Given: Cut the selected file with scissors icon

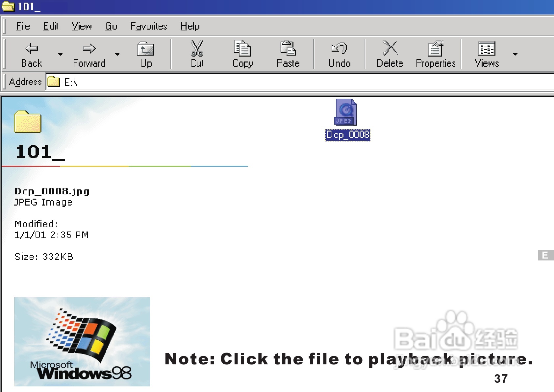Looking at the screenshot, I should [x=197, y=54].
